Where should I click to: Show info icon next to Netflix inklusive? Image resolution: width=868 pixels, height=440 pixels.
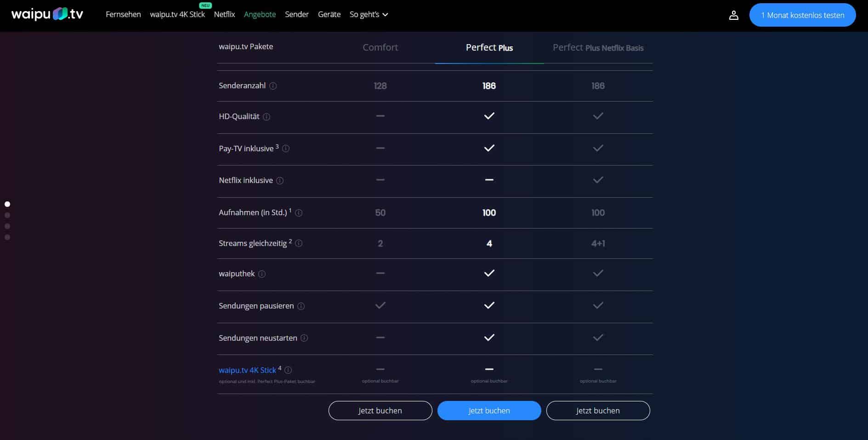coord(280,181)
